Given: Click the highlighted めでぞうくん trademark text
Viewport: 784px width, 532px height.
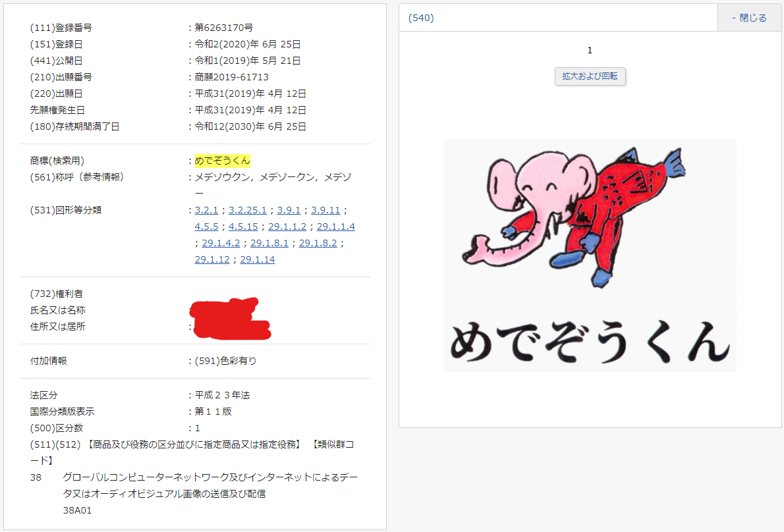Looking at the screenshot, I should (223, 161).
